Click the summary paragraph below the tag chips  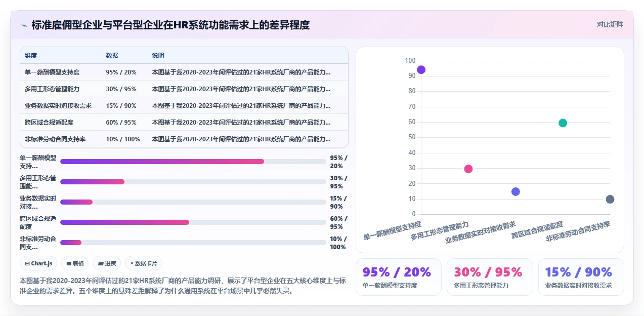183,286
